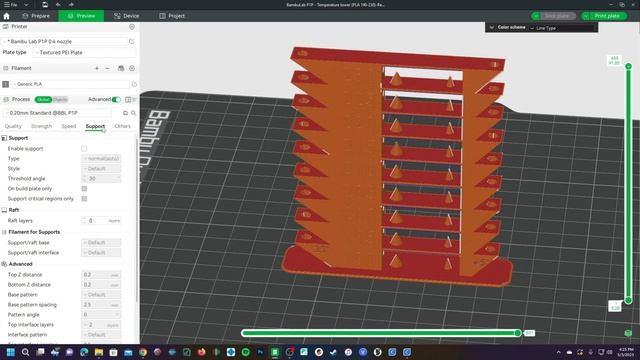Viewport: 640px width, 360px height.
Task: Open Photoshop from the taskbar
Action: click(260, 352)
